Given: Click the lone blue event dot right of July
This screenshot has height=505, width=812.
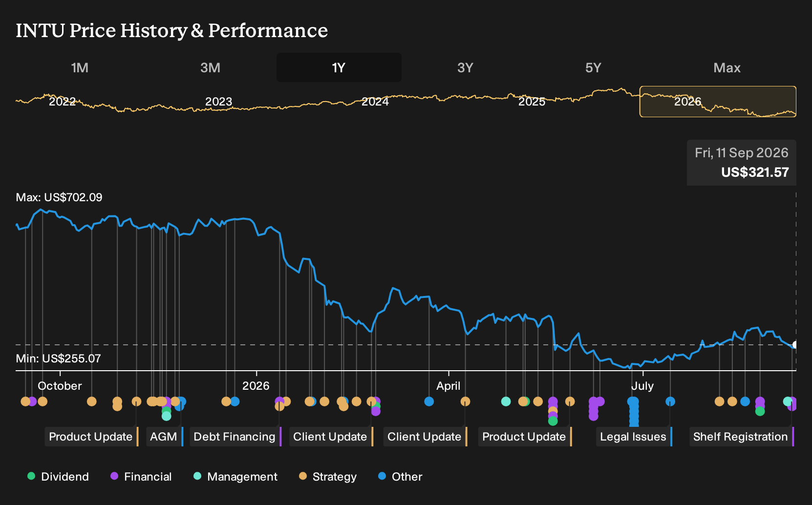Looking at the screenshot, I should pyautogui.click(x=670, y=401).
